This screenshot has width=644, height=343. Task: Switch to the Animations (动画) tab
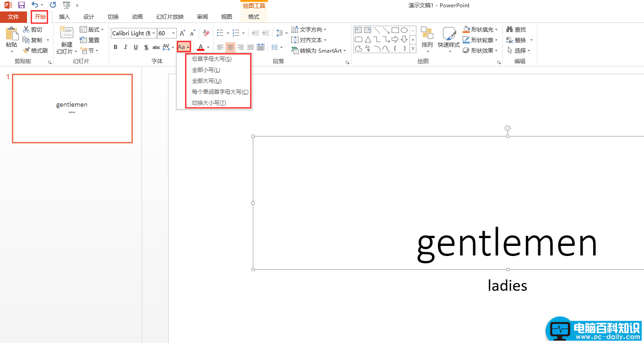click(x=137, y=17)
